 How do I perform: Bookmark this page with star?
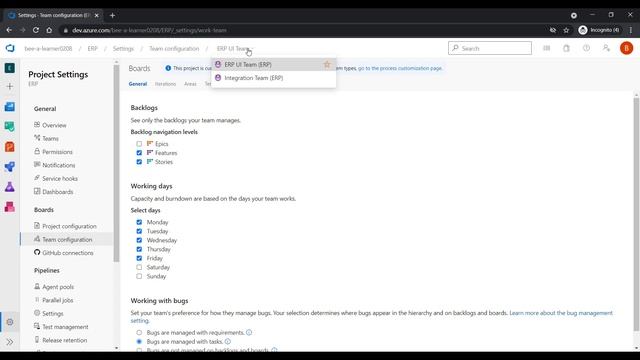[566, 30]
